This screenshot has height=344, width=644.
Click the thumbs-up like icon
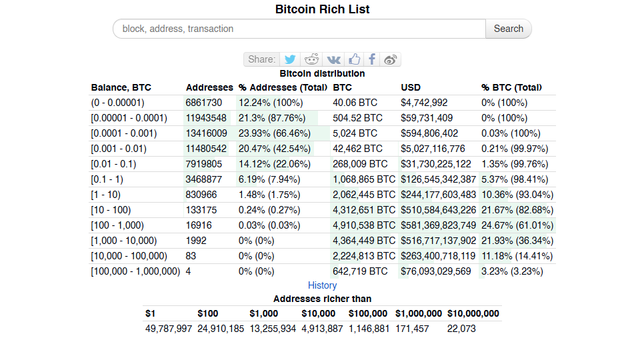(354, 59)
